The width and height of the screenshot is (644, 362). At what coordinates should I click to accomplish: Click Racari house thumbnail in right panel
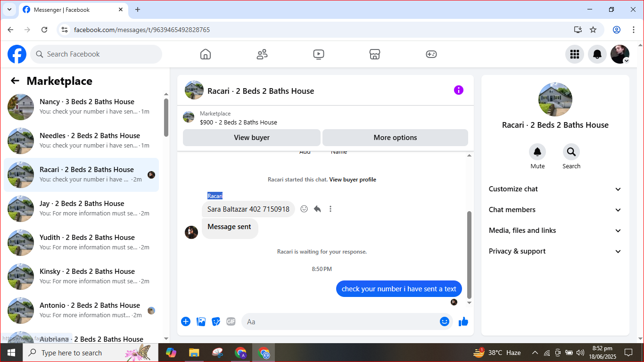555,99
